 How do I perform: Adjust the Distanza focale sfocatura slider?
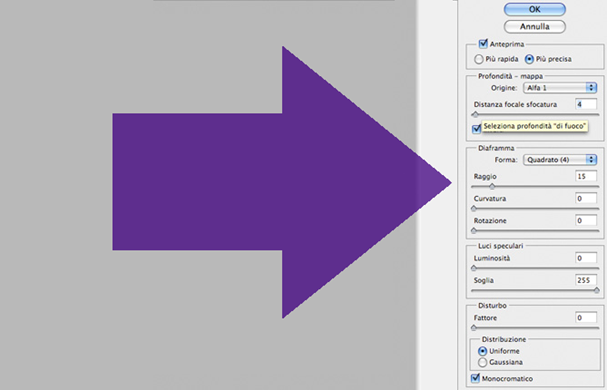(x=475, y=115)
